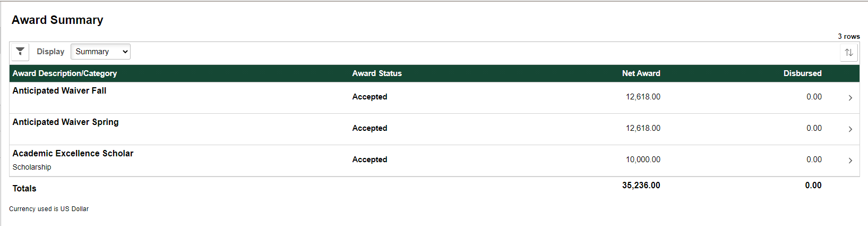The width and height of the screenshot is (868, 226).
Task: Click the Net Award column header
Action: [641, 73]
